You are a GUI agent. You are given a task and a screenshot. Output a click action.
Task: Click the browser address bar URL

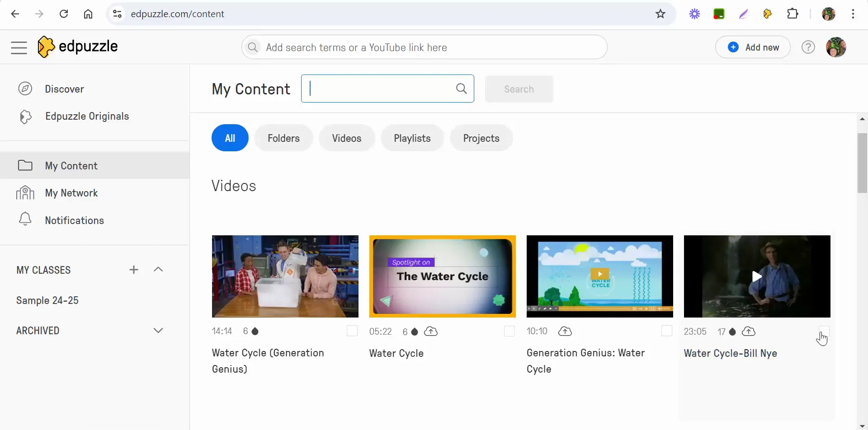point(177,14)
